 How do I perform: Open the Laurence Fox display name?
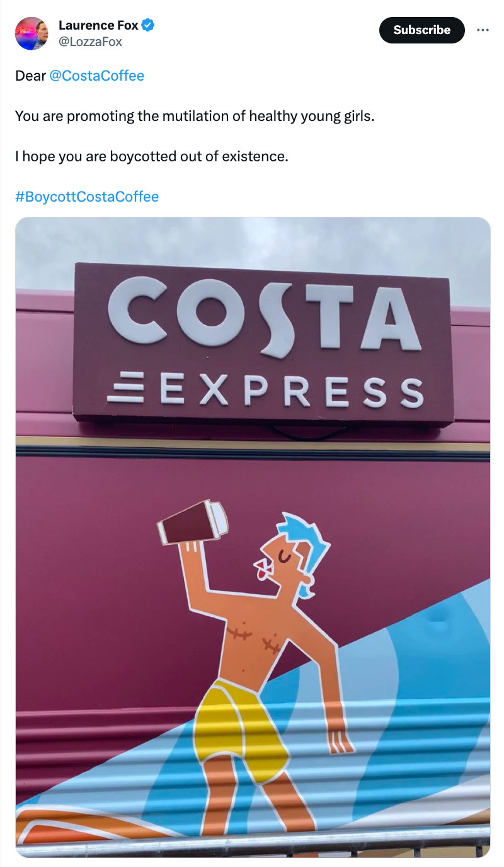(x=98, y=26)
